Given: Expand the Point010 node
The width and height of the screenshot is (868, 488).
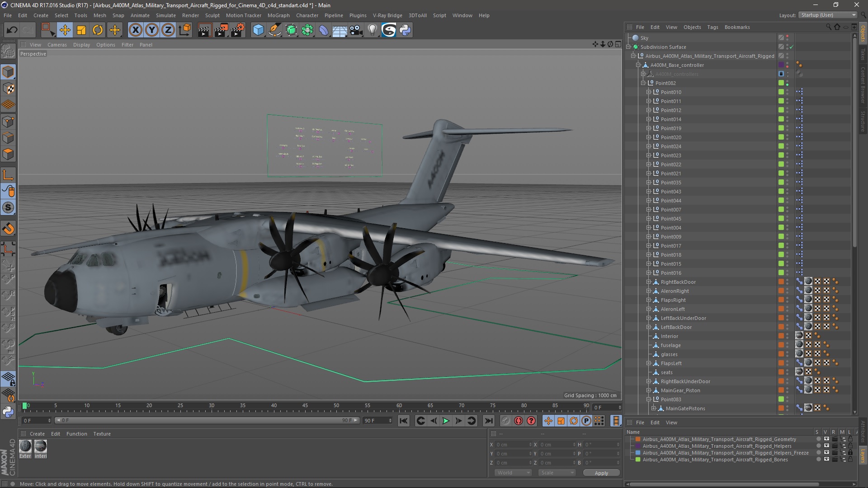Looking at the screenshot, I should tap(648, 92).
